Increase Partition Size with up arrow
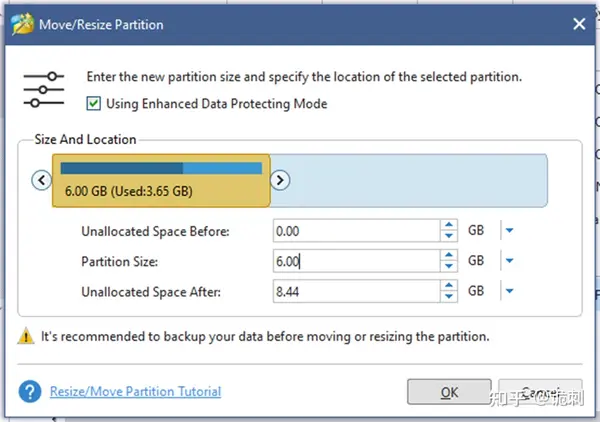Viewport: 600px width, 422px height. 449,255
